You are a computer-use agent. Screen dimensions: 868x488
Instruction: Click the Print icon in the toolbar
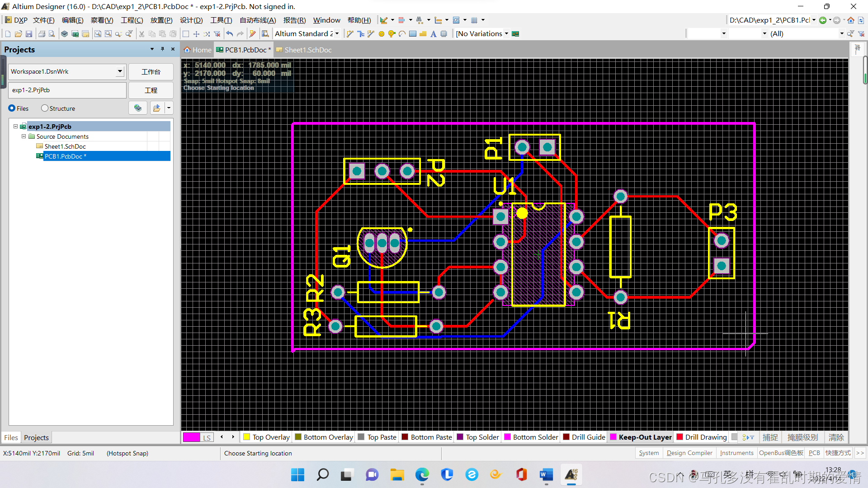click(x=42, y=34)
